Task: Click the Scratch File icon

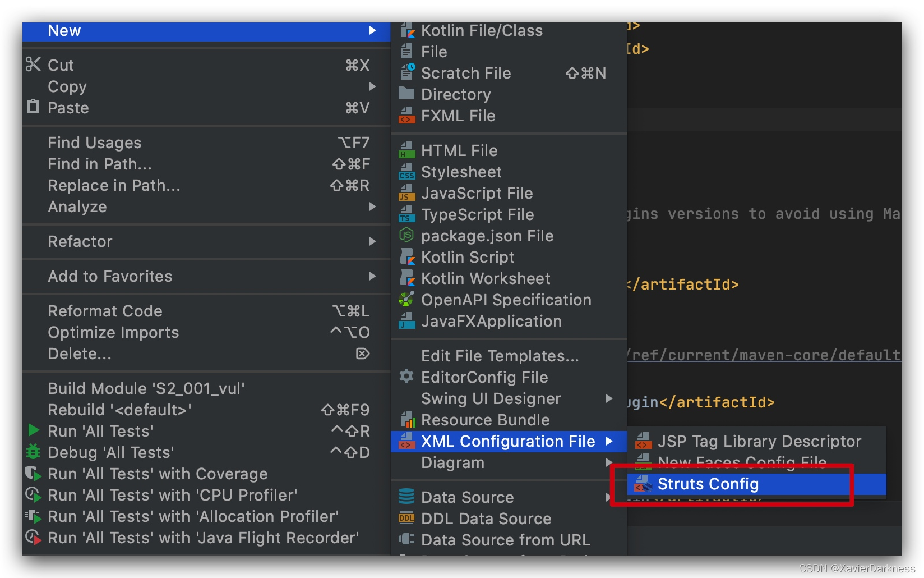Action: [x=407, y=72]
